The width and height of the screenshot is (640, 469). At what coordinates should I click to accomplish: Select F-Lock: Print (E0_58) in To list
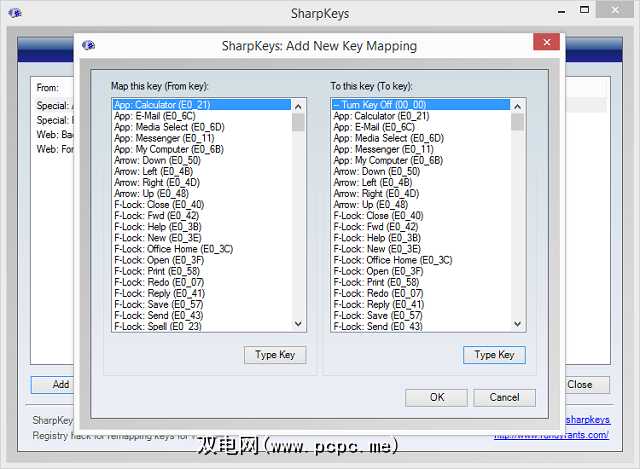tap(421, 282)
